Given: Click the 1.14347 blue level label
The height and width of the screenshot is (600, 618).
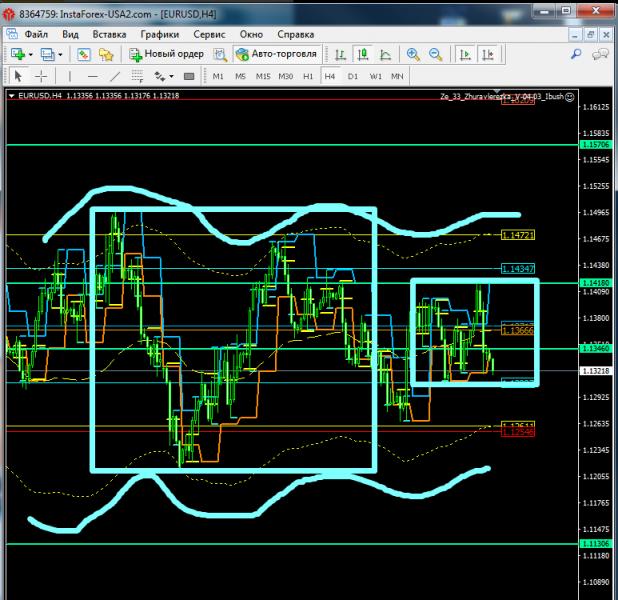Looking at the screenshot, I should tap(518, 268).
